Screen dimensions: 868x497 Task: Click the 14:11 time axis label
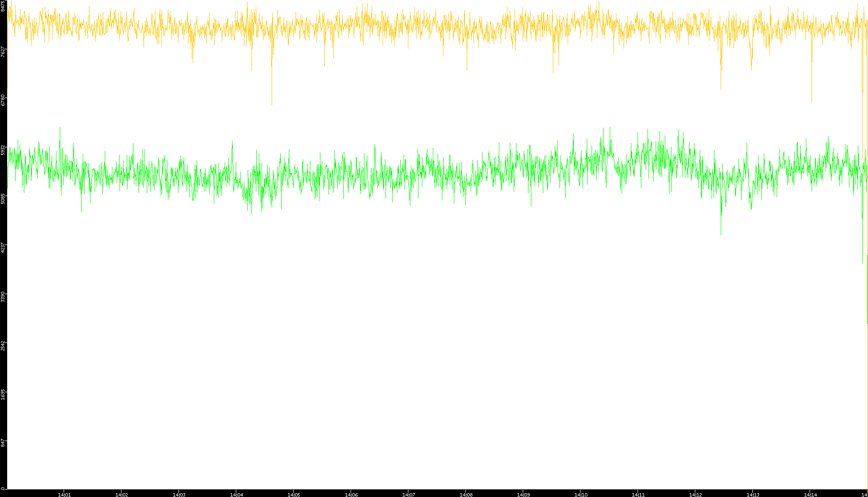638,495
